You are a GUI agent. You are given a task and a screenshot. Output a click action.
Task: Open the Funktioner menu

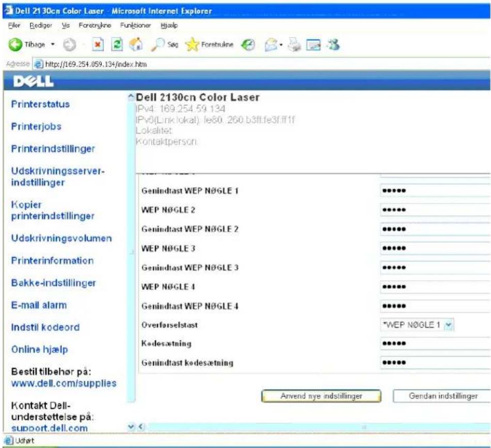click(135, 25)
